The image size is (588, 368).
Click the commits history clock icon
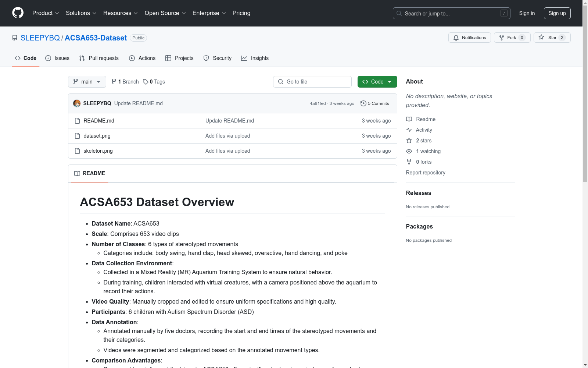point(363,103)
